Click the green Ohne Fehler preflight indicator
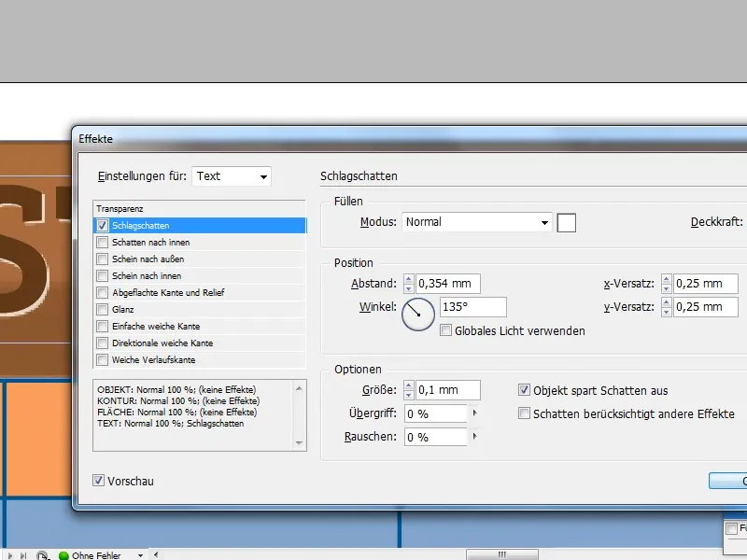 [63, 555]
